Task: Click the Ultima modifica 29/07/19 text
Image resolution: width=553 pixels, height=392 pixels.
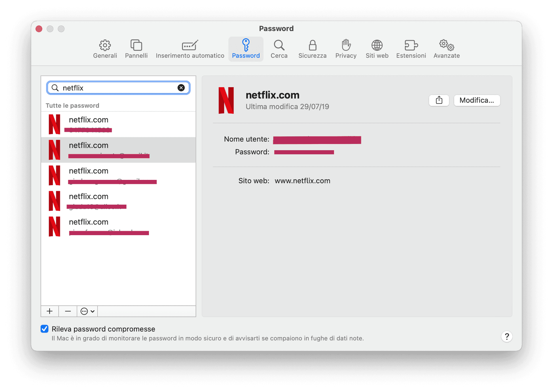Action: pyautogui.click(x=287, y=107)
